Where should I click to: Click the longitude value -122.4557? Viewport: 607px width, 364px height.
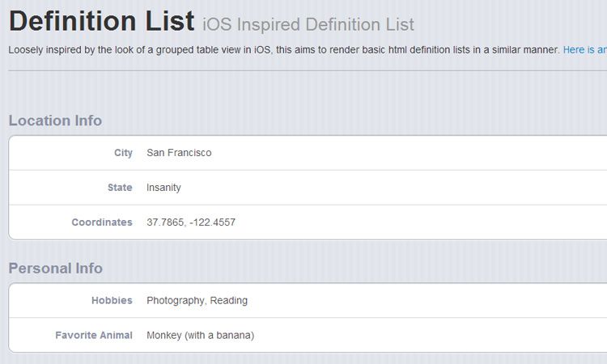pyautogui.click(x=212, y=222)
